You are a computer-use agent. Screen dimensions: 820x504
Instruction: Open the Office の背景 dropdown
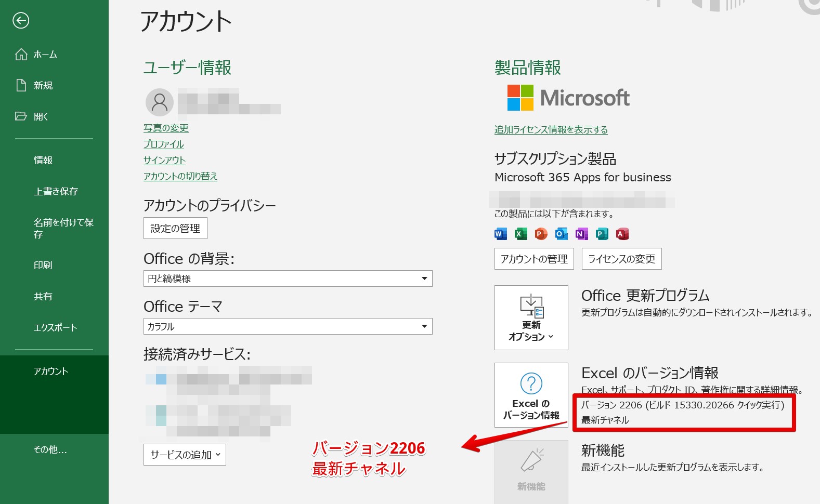(288, 278)
